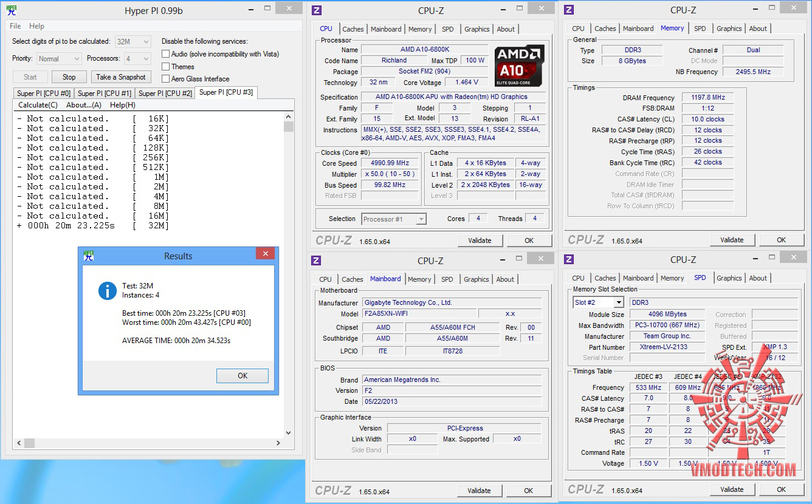Click the DRAM Frequency value '1197.8 MHz'
This screenshot has width=812, height=504.
click(707, 98)
